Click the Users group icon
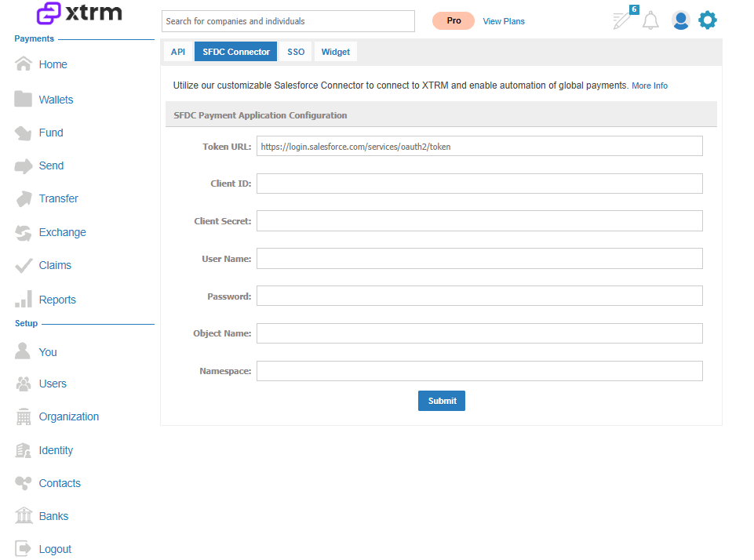 pyautogui.click(x=23, y=384)
